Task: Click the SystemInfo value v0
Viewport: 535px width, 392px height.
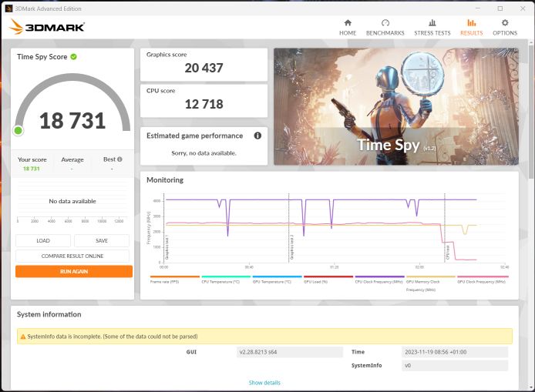Action: [x=455, y=365]
